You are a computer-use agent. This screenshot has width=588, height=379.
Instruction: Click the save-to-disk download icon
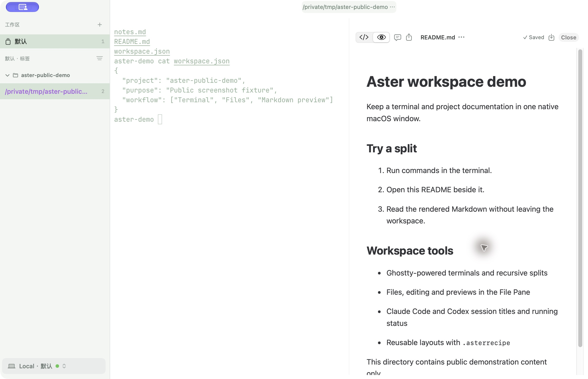551,37
